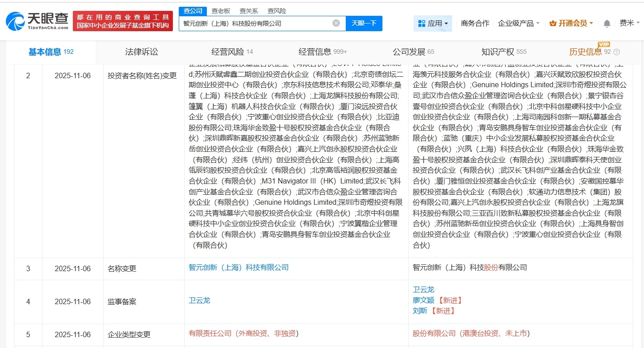Expand the 费米 account dropdown

tap(630, 23)
